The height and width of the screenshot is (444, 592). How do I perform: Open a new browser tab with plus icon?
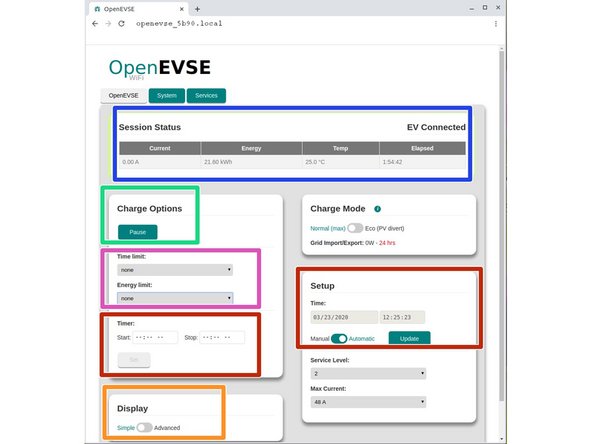click(197, 9)
